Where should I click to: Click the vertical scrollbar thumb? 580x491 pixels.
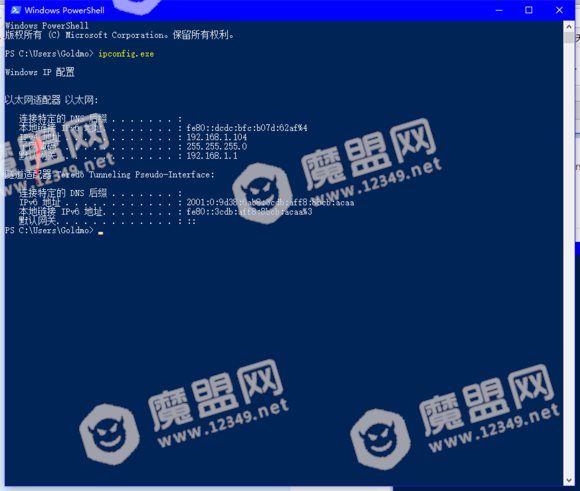point(569,37)
